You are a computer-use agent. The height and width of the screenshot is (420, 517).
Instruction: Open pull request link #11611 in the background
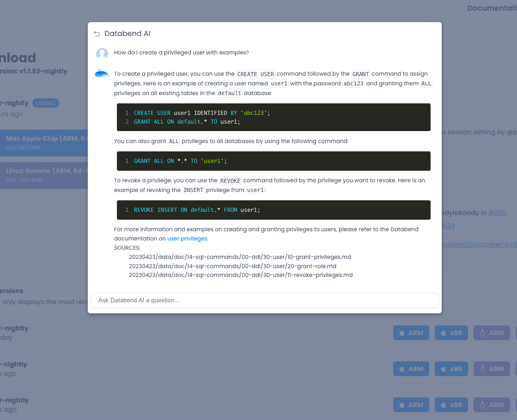(x=497, y=213)
